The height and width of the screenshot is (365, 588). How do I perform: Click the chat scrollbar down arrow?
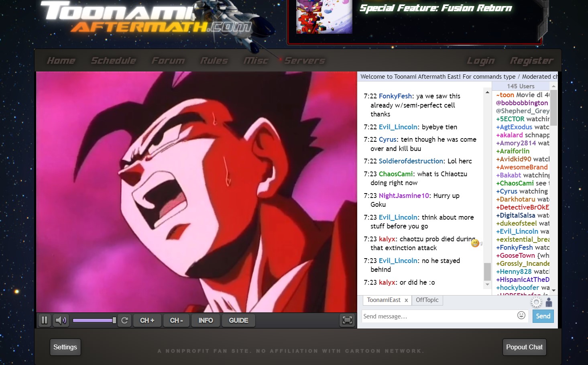tap(487, 285)
